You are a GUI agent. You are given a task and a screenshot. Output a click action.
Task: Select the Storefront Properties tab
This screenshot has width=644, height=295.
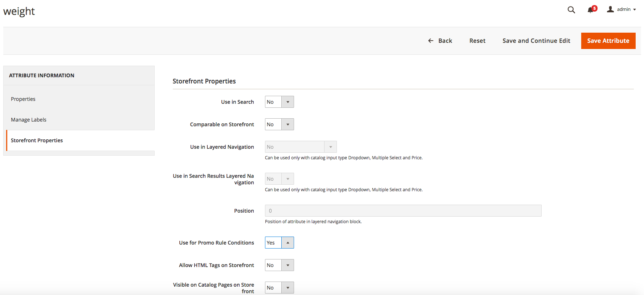37,140
